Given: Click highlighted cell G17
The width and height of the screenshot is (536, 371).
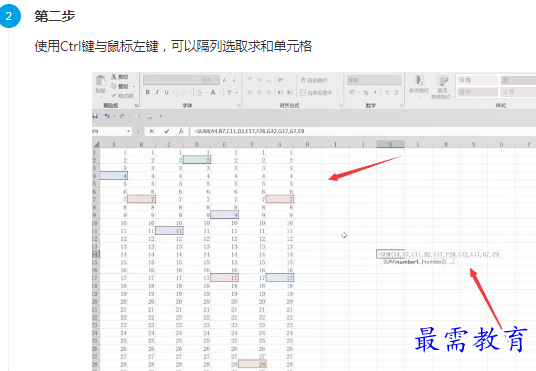Looking at the screenshot, I should pyautogui.click(x=280, y=278).
